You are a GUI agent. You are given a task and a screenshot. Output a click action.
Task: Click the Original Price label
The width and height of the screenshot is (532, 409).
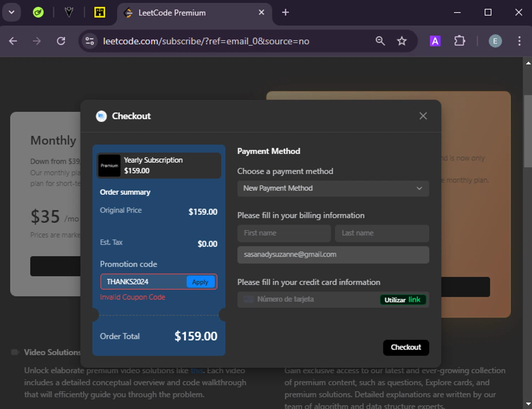(121, 210)
